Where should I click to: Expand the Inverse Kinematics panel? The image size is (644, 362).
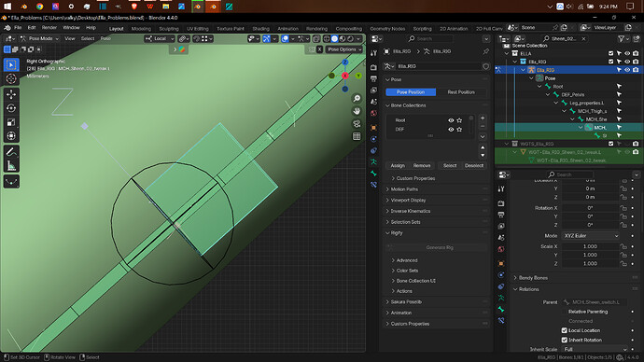[x=411, y=211]
